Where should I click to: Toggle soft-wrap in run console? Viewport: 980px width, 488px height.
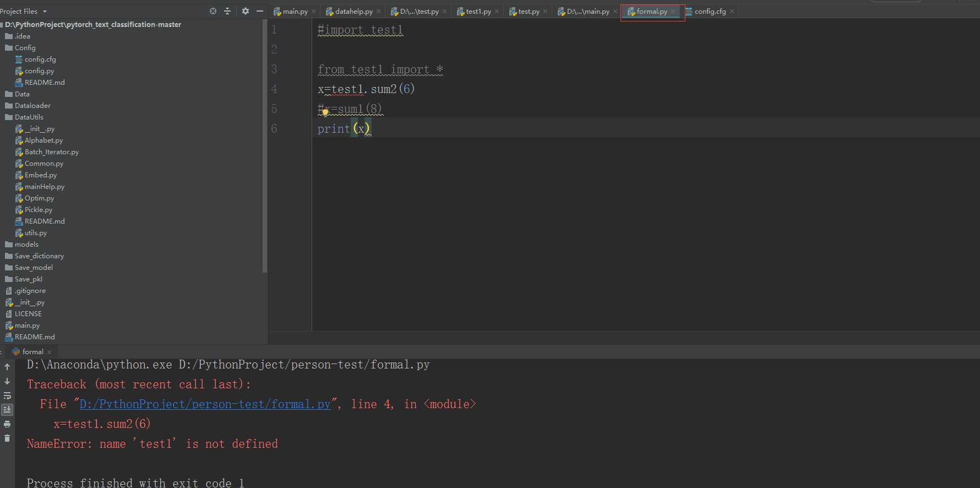[7, 395]
